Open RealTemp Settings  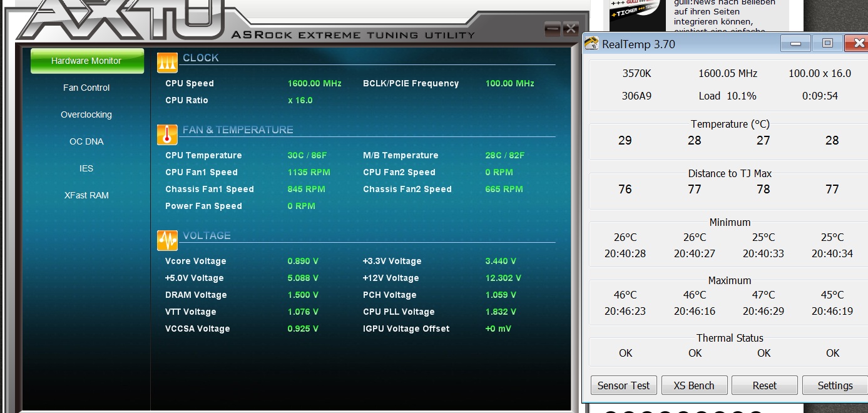pyautogui.click(x=835, y=385)
